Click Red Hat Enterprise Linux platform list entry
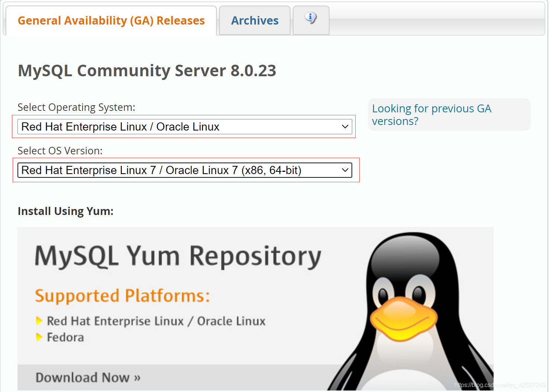 (156, 321)
